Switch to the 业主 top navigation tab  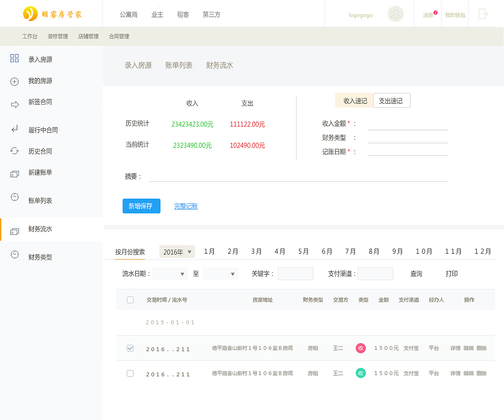pos(157,14)
